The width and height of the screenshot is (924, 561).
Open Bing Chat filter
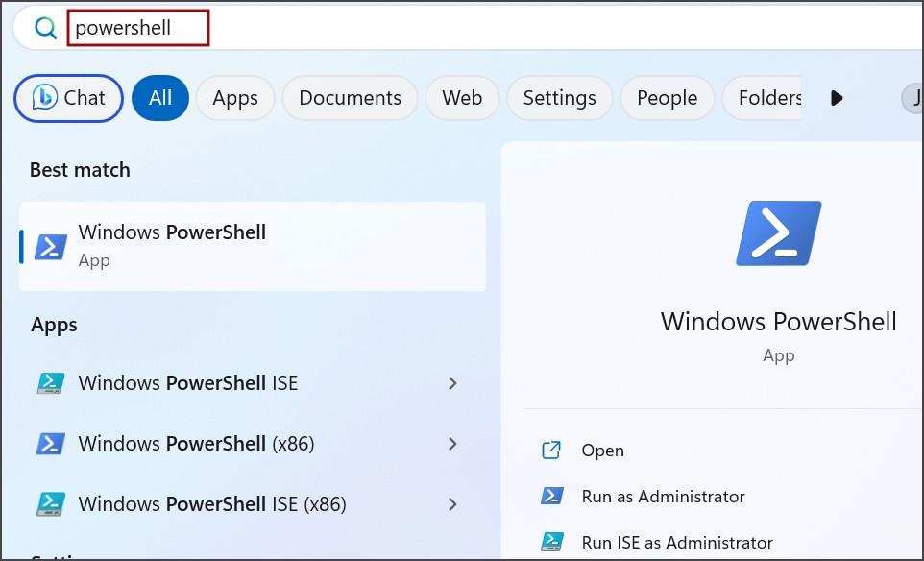(68, 98)
